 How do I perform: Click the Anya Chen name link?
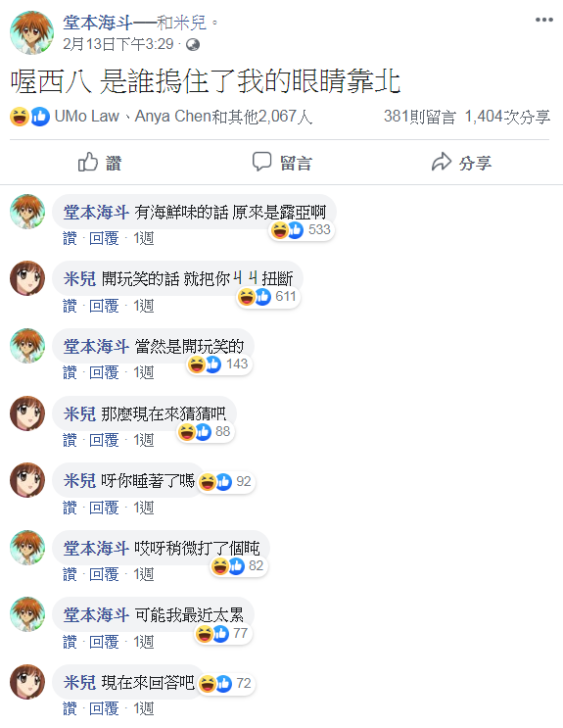click(173, 116)
